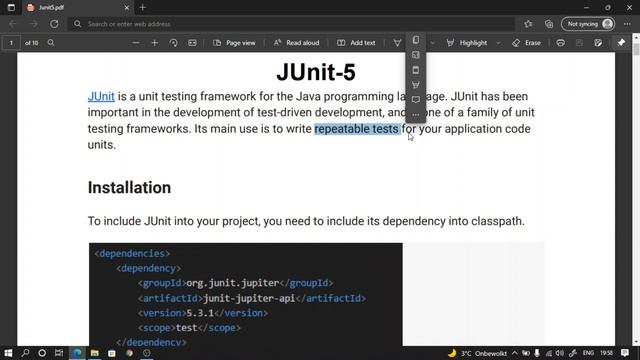Screen dimensions: 640x360
Task: Select the Erase tool
Action: (x=527, y=42)
